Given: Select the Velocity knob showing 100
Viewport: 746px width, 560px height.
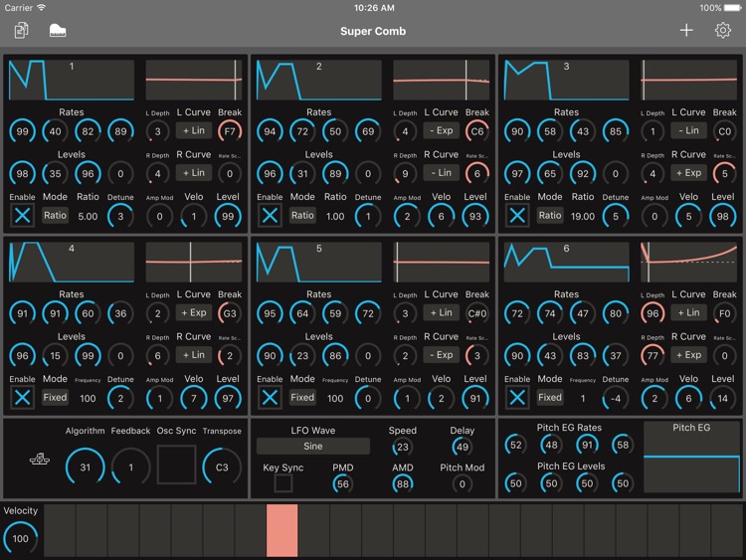Looking at the screenshot, I should click(20, 538).
